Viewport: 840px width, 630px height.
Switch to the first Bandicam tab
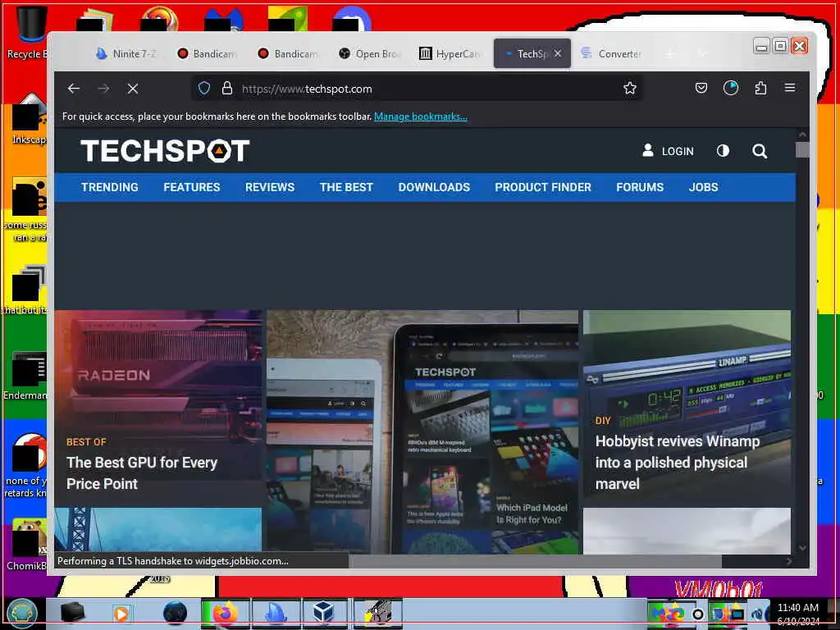[x=208, y=53]
